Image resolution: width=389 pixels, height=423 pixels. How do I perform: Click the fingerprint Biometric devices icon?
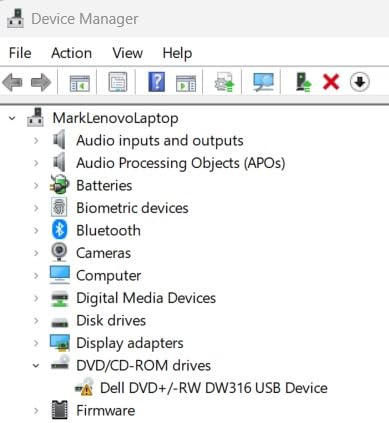click(59, 207)
